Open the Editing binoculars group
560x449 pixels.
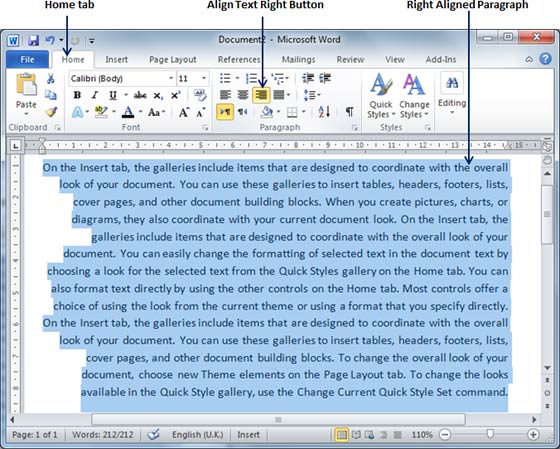point(452,83)
